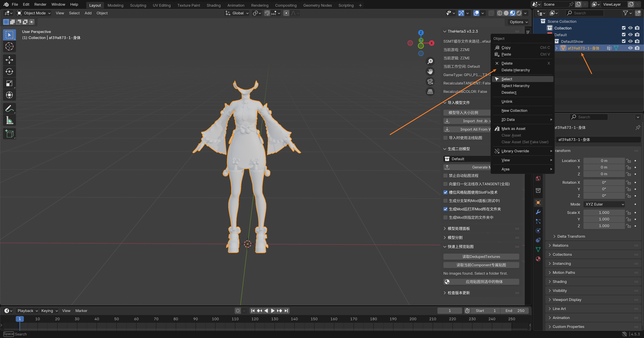Click the Annotate tool
Viewport: 644px width, 338px height.
pos(9,109)
